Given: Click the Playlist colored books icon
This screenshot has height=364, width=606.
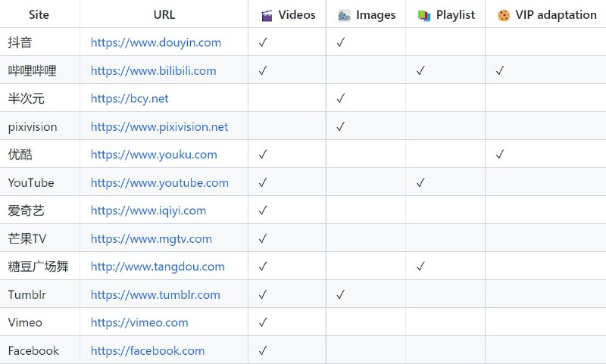Looking at the screenshot, I should click(424, 15).
